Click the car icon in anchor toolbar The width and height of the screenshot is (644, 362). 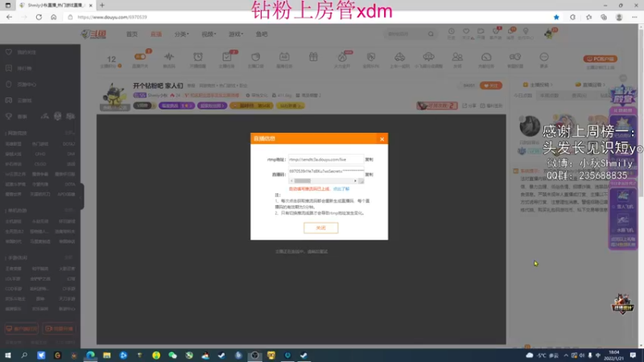click(x=399, y=56)
